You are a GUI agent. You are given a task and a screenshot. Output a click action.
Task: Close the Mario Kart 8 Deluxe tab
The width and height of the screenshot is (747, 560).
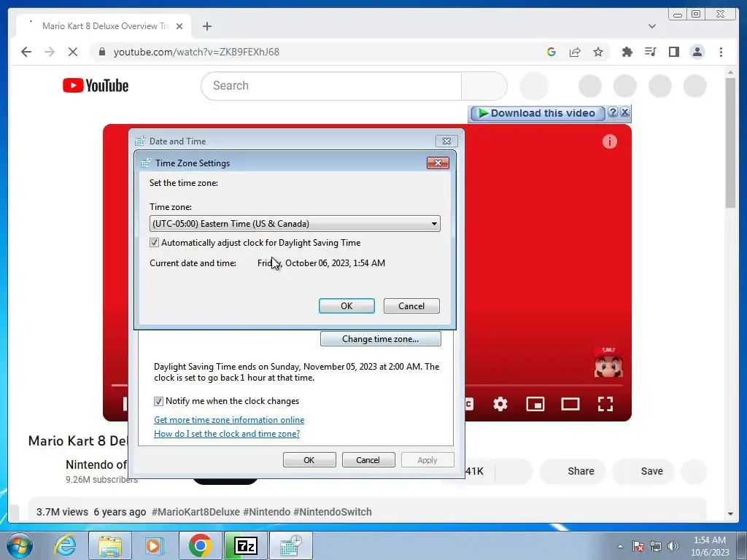click(179, 26)
